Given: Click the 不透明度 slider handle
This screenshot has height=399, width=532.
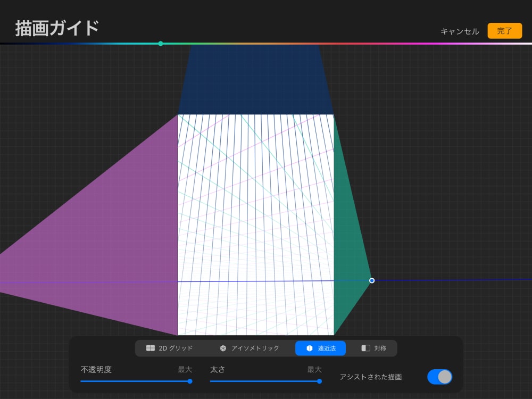Looking at the screenshot, I should (189, 381).
